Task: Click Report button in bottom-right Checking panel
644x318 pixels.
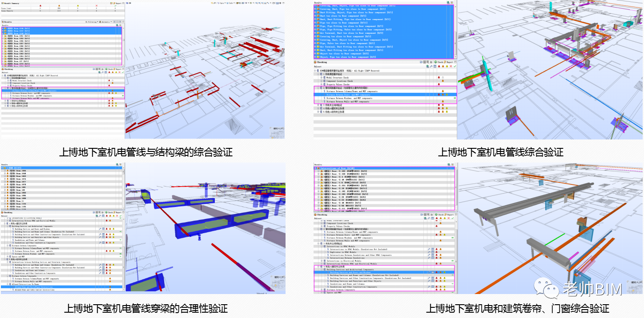Action: [x=449, y=215]
